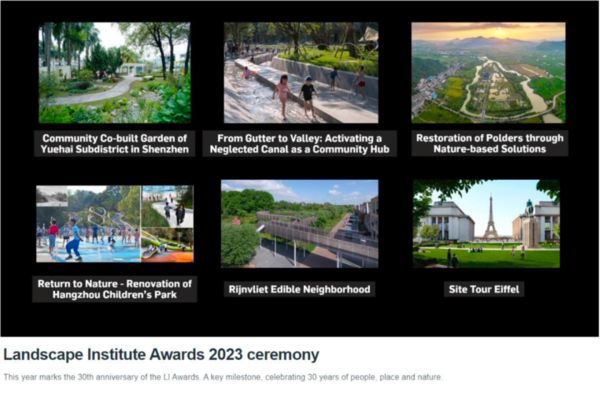
Task: Click the 'Restoration of Polders through Nature-based Solutions' caption
Action: (x=488, y=143)
